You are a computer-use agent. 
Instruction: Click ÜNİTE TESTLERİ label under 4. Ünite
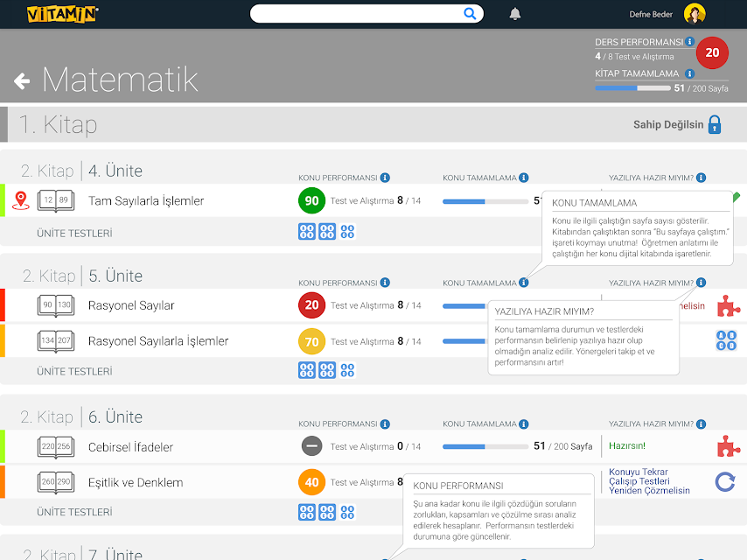click(75, 234)
